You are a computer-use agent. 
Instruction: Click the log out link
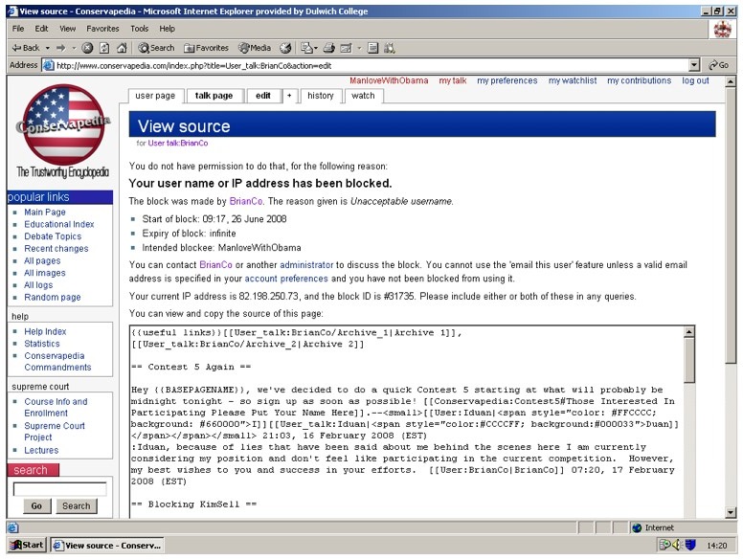[695, 80]
